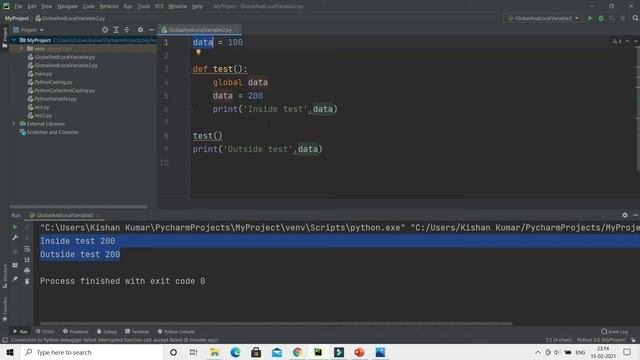Open the Favorites side tool window tab
The height and width of the screenshot is (360, 640).
[4, 309]
